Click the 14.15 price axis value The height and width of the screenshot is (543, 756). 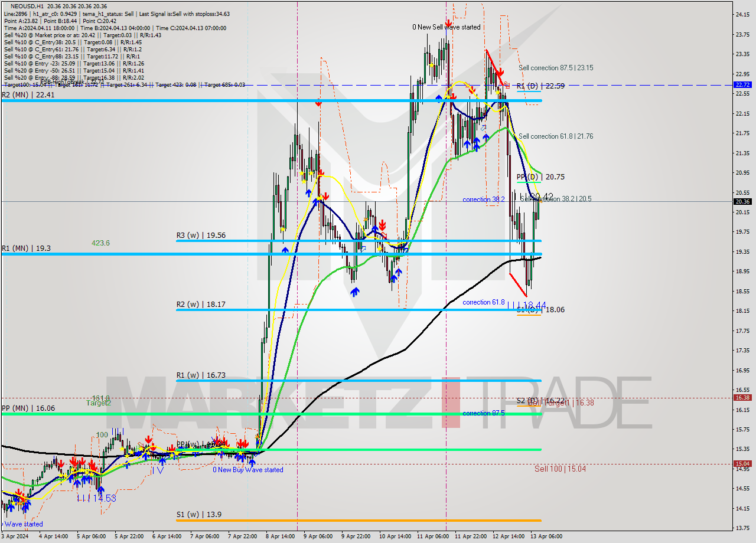(x=742, y=508)
